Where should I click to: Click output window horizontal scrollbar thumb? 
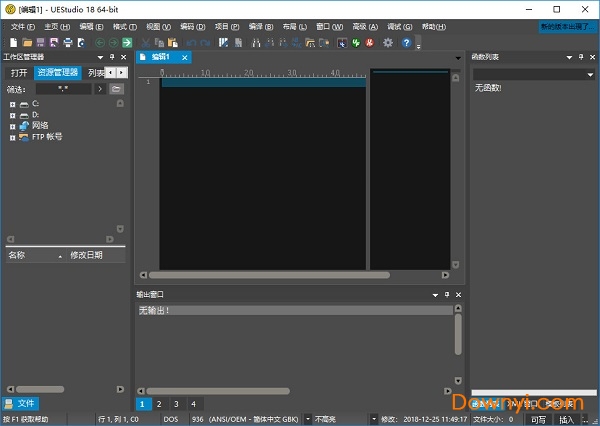pos(218,391)
